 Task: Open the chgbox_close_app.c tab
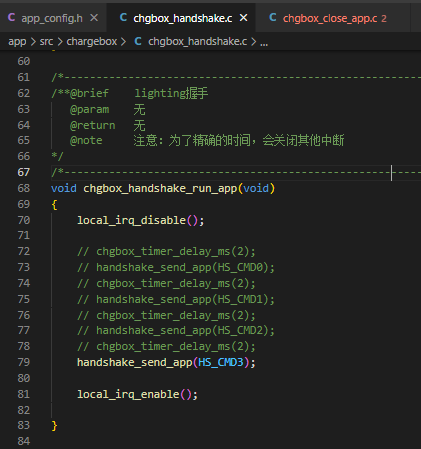click(330, 18)
